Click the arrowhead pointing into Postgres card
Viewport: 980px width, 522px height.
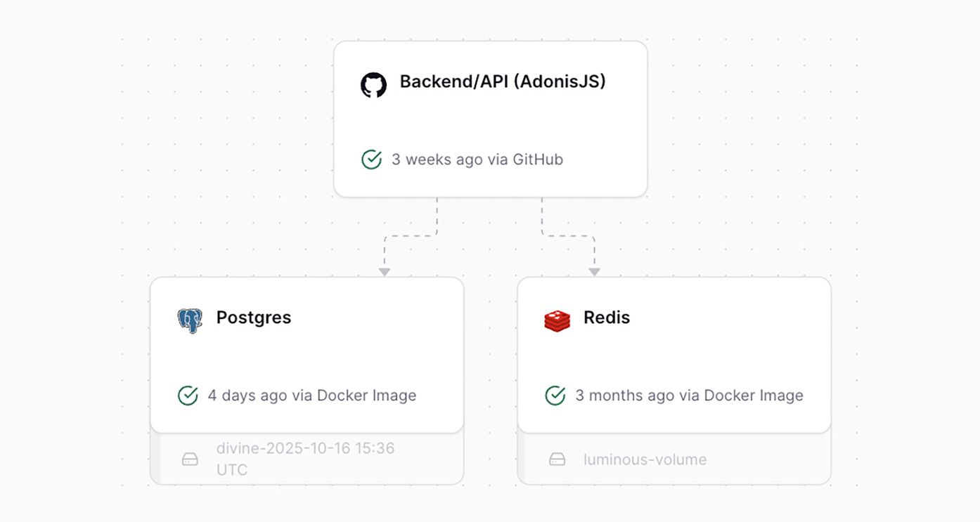pyautogui.click(x=384, y=272)
